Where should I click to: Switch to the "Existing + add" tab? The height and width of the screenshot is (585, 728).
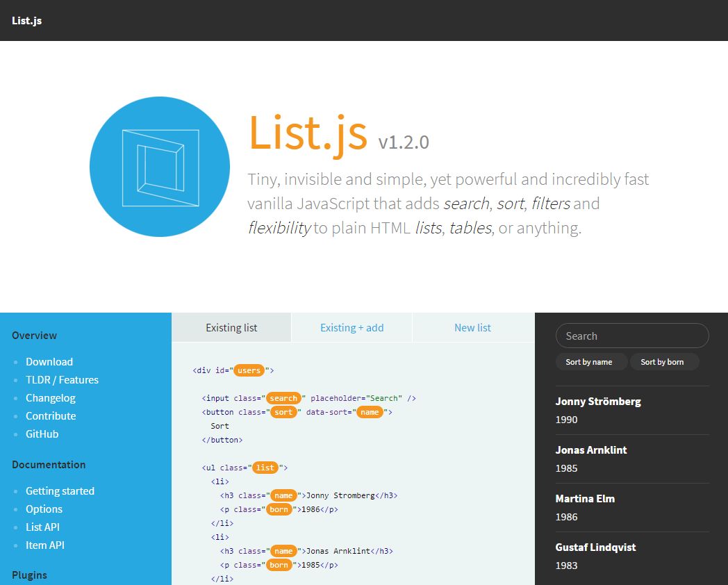click(351, 327)
